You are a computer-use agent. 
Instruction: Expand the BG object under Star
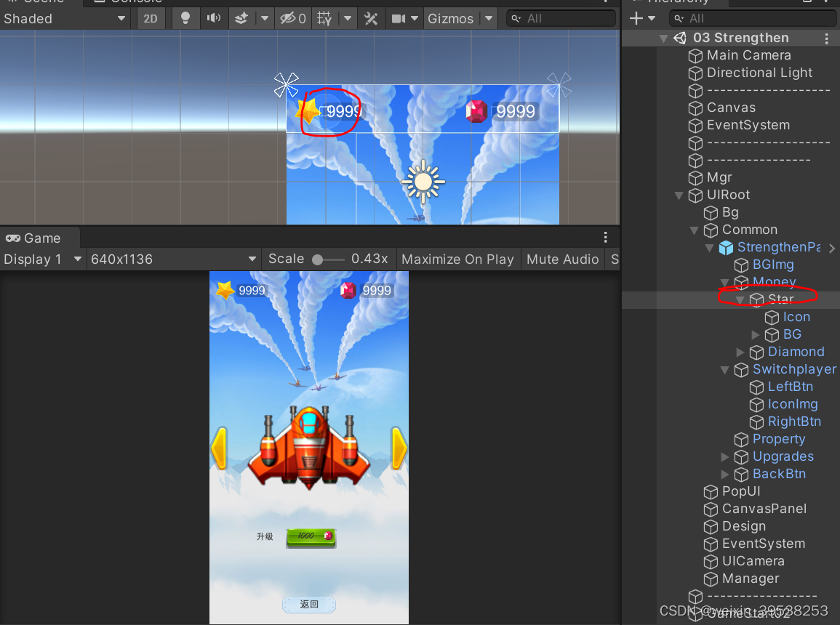(756, 334)
